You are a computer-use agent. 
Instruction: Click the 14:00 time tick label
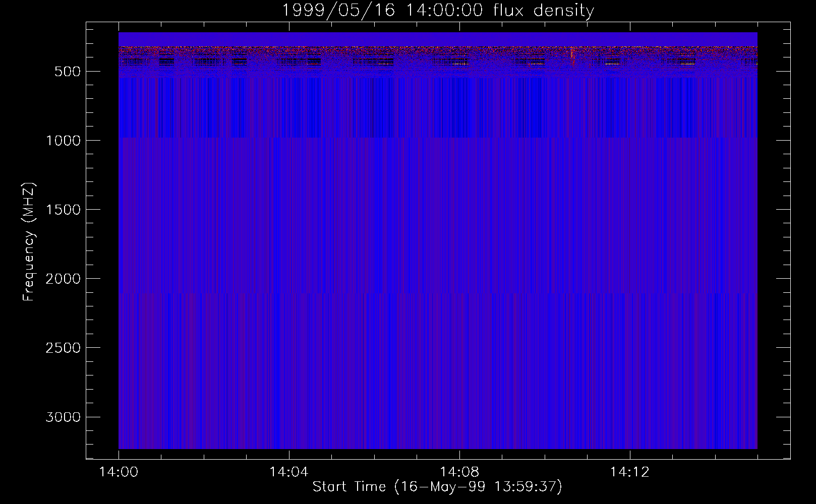click(x=119, y=472)
